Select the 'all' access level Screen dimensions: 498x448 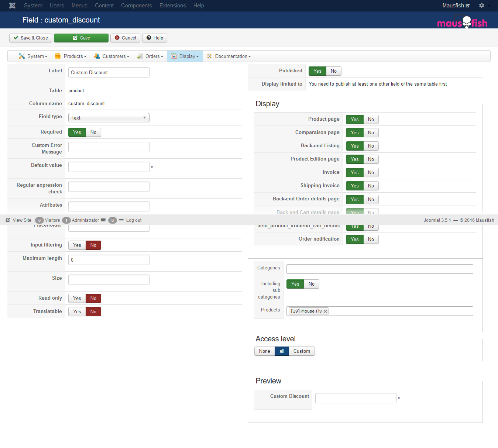(x=282, y=351)
